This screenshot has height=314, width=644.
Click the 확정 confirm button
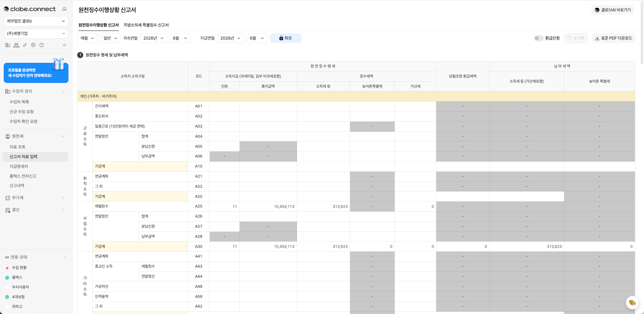tap(286, 38)
